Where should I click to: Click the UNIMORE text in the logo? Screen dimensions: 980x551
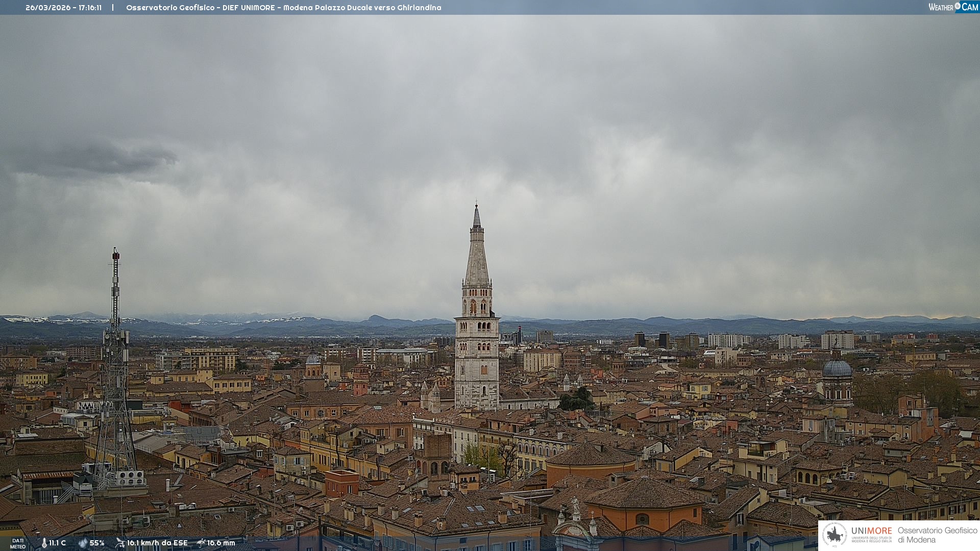click(x=871, y=531)
